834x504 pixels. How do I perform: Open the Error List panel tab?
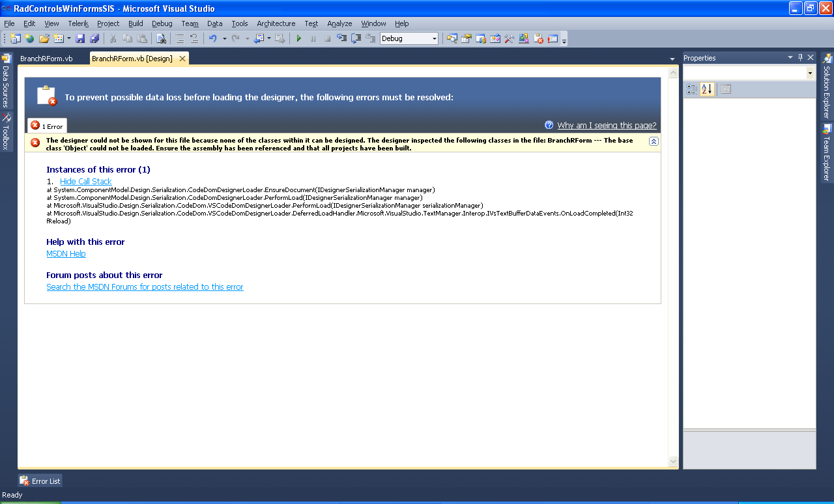point(40,481)
